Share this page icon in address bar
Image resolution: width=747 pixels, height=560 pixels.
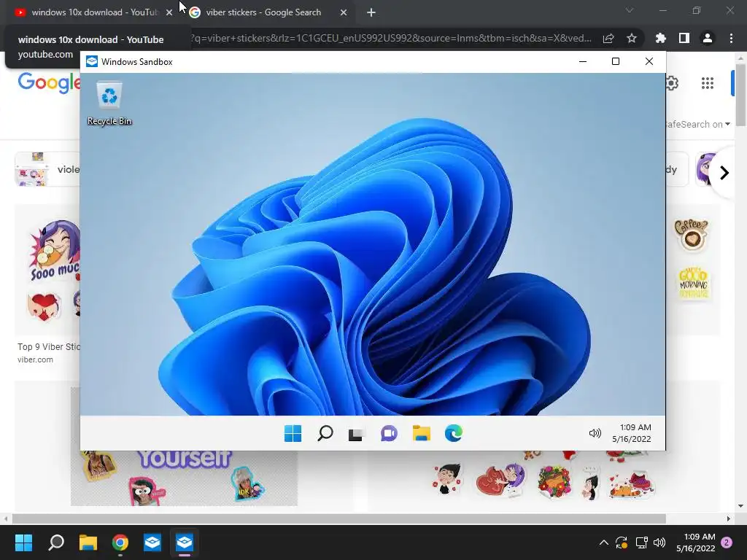click(x=608, y=38)
